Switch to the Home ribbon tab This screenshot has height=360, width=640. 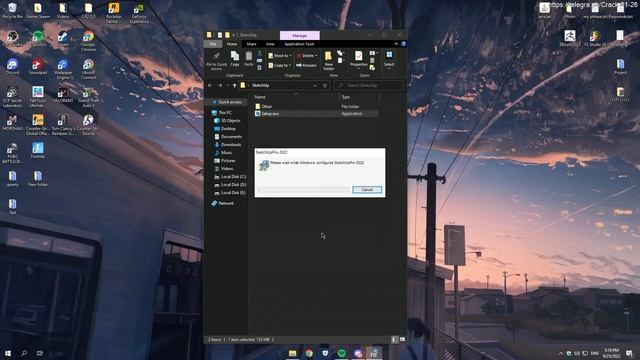pyautogui.click(x=232, y=44)
